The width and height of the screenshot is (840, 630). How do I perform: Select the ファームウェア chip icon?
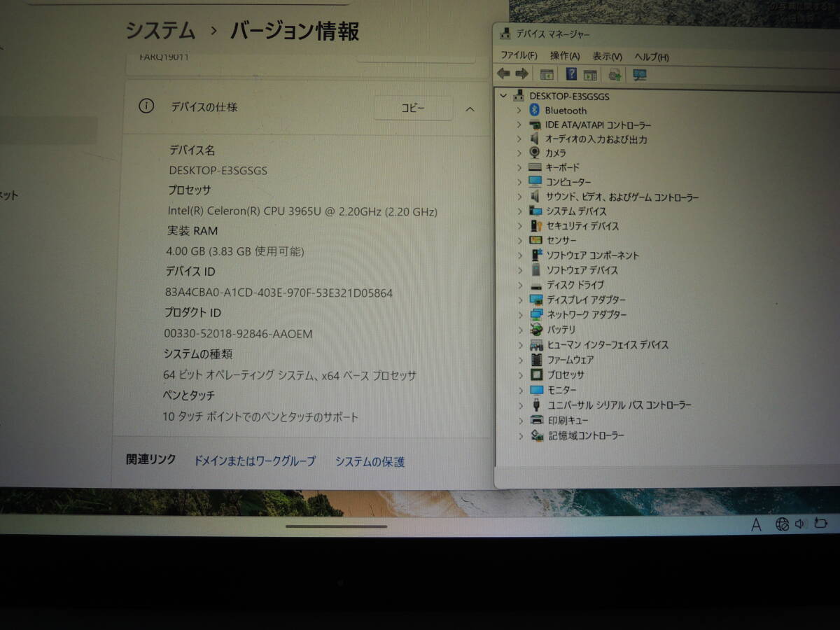pyautogui.click(x=537, y=359)
